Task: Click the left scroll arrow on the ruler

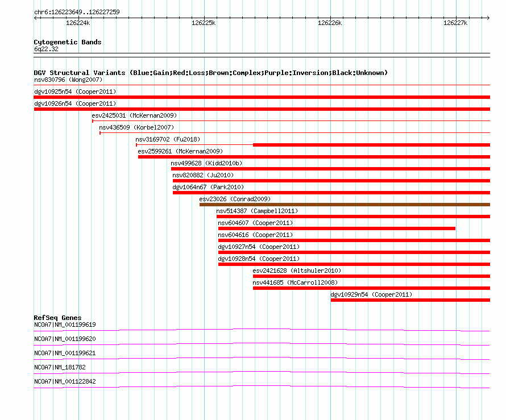Action: click(35, 18)
